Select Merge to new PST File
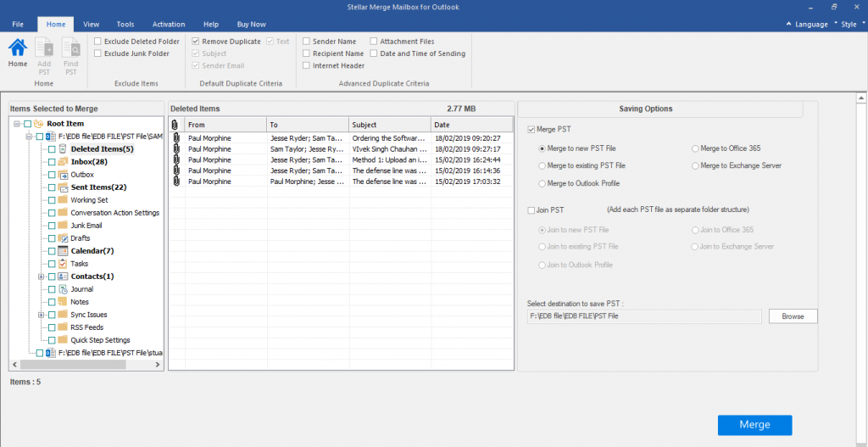 point(542,148)
